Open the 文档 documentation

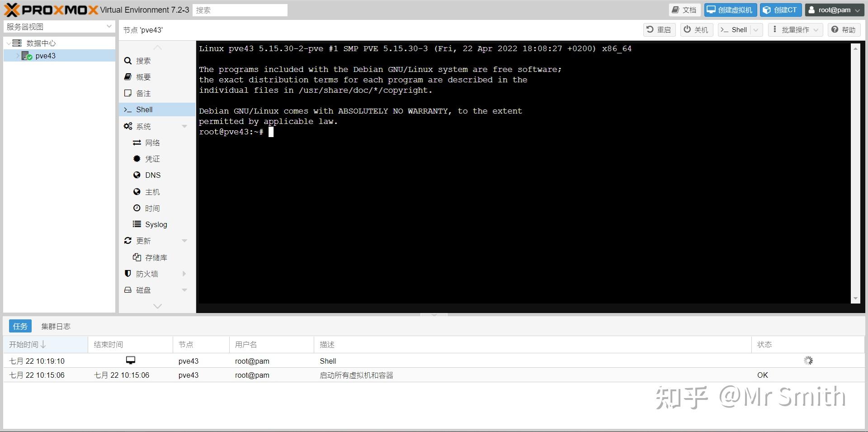[x=684, y=9]
